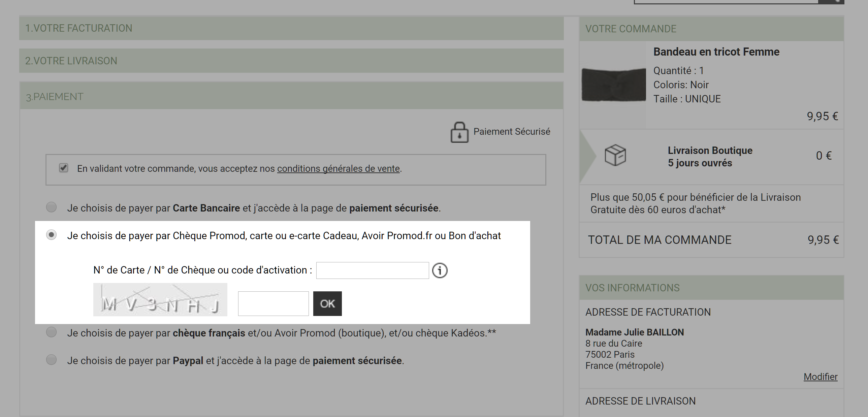Expand the 2.Votre Livraison section
Viewport: 868px width, 417px height.
[x=291, y=61]
